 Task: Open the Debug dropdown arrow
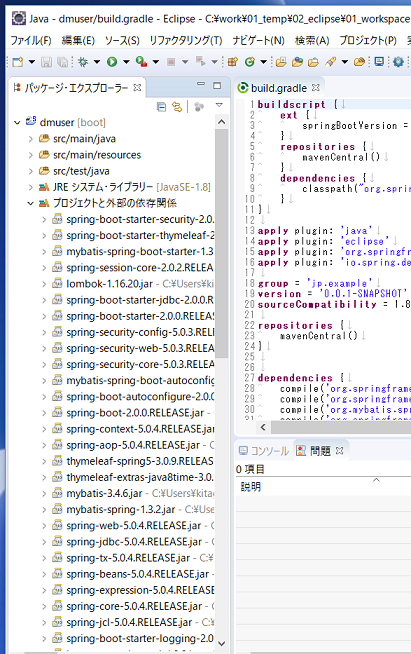[x=97, y=62]
